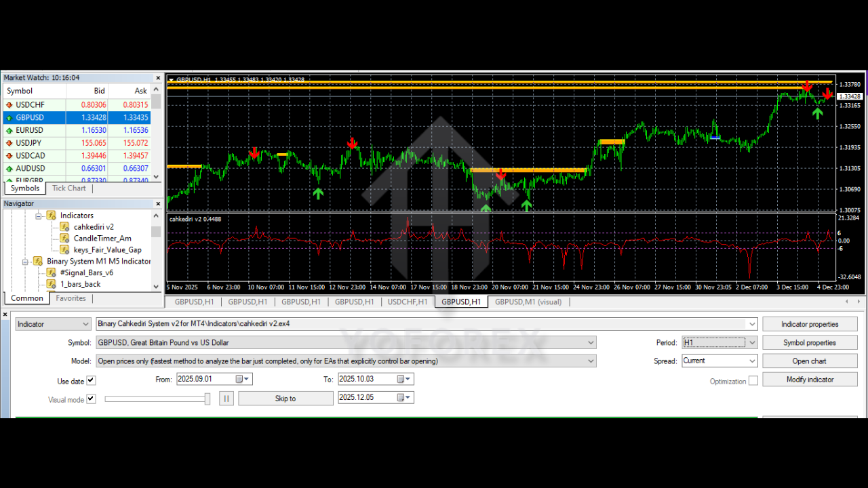The height and width of the screenshot is (488, 868).
Task: Open the Period H1 dropdown
Action: click(x=752, y=342)
